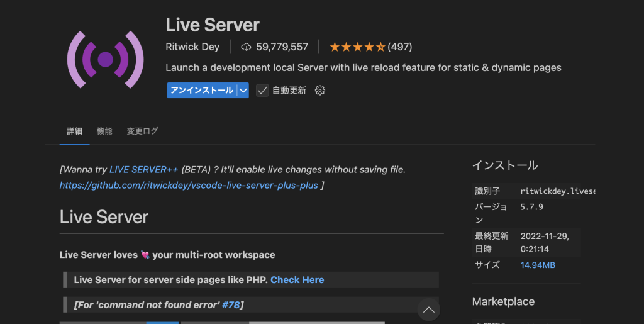Open the LIVE SERVER++ link
The height and width of the screenshot is (324, 644).
144,170
